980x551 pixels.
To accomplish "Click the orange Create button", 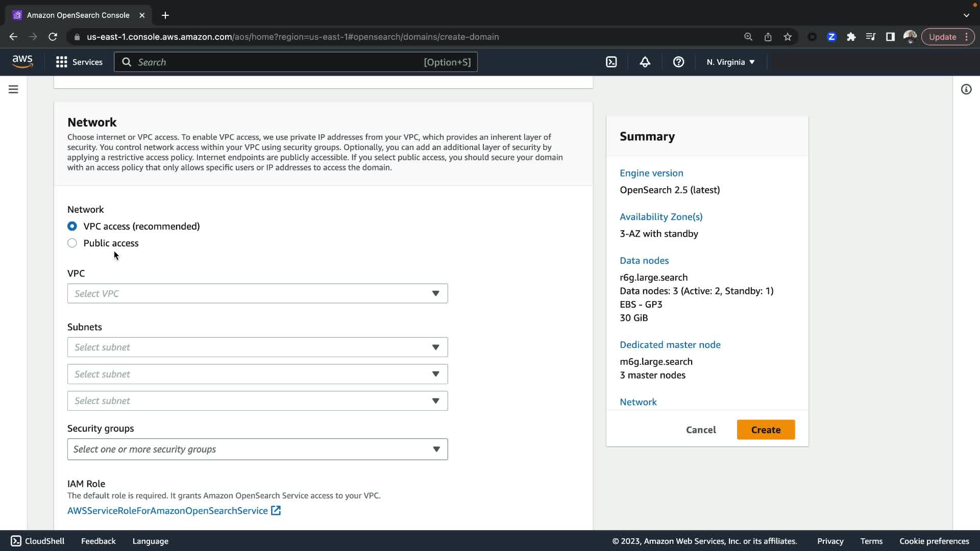I will point(766,430).
